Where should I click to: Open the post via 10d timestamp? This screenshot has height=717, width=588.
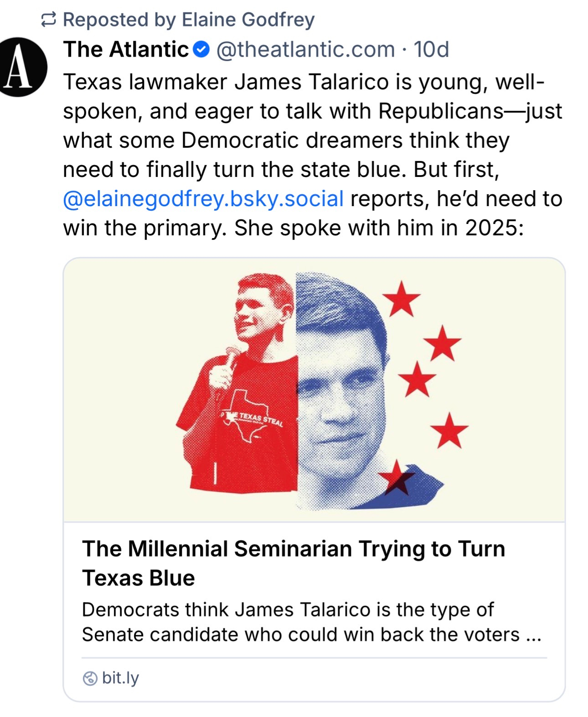[431, 49]
